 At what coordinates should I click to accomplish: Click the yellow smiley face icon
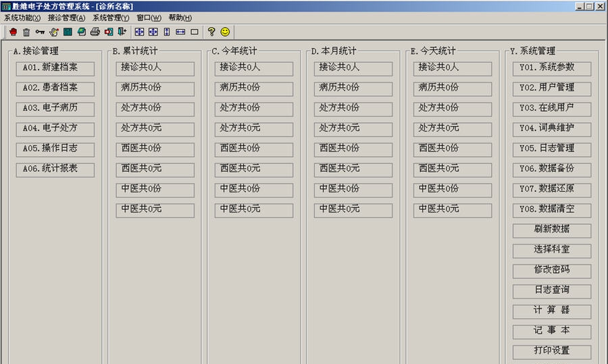(x=225, y=32)
